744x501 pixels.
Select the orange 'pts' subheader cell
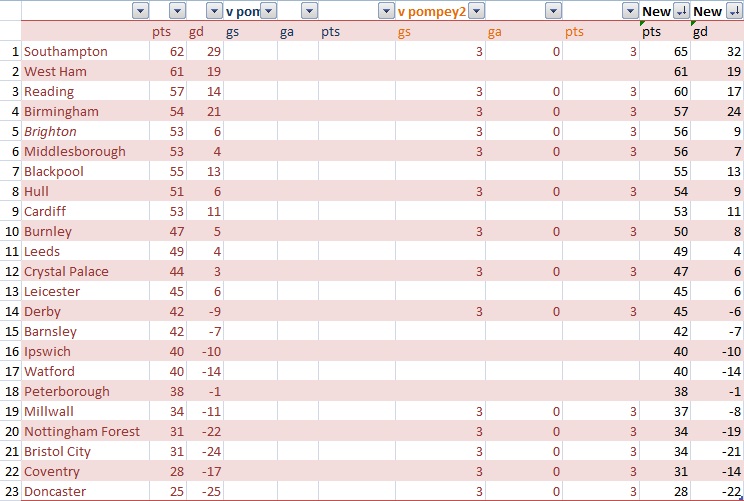pos(601,31)
